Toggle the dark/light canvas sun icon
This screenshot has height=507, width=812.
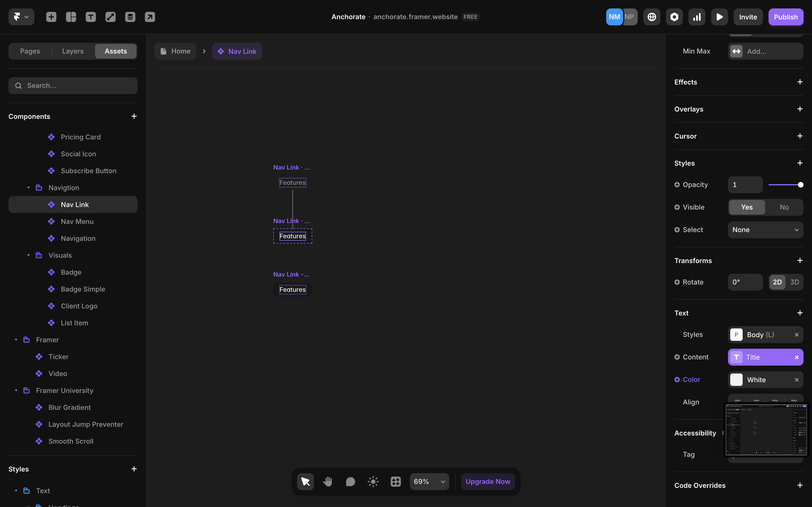(x=373, y=482)
